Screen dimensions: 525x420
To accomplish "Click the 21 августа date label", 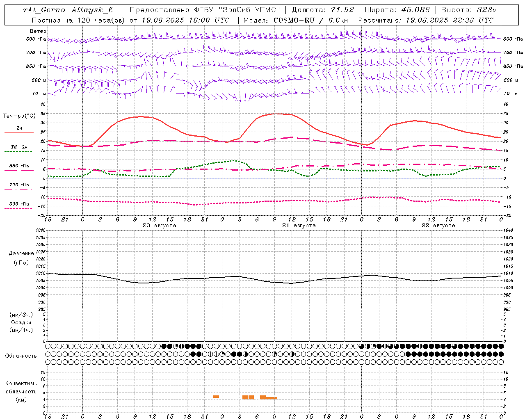I will [x=299, y=226].
